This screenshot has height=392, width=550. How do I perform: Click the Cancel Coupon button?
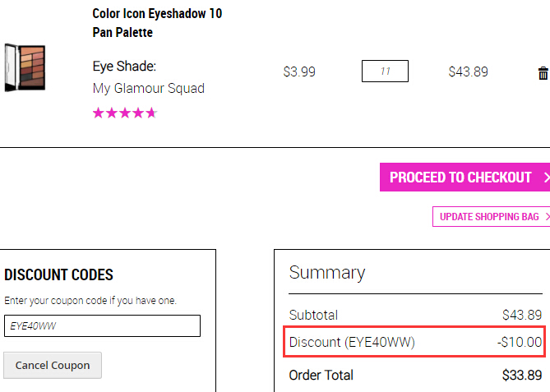tap(53, 365)
